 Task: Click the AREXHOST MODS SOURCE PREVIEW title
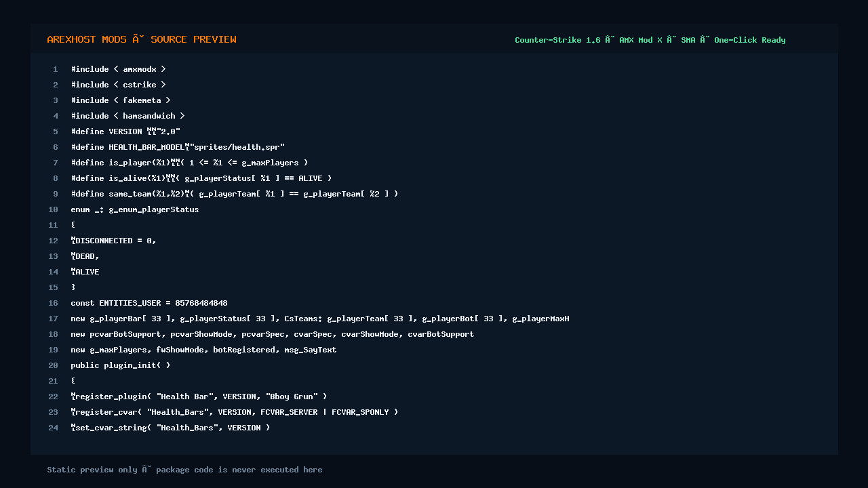142,39
